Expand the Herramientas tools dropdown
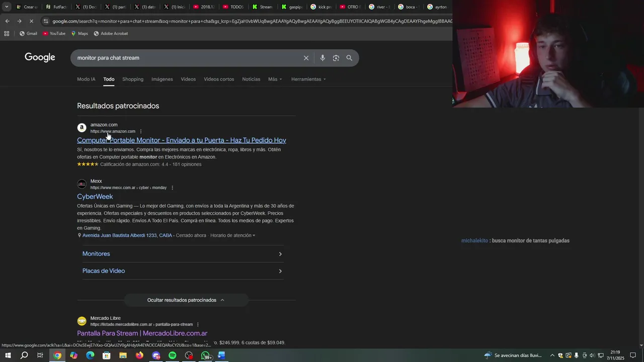The image size is (644, 362). (308, 79)
